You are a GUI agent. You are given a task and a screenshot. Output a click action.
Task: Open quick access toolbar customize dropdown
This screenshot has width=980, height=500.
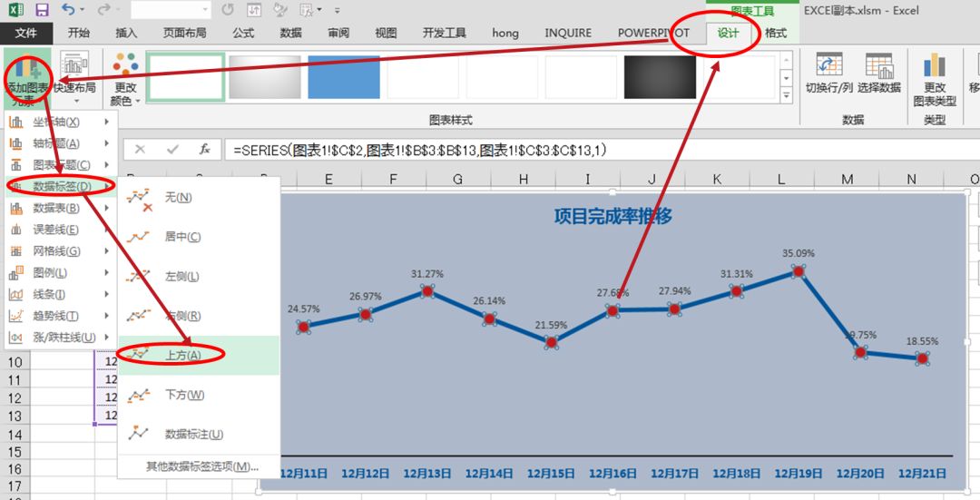tap(338, 11)
